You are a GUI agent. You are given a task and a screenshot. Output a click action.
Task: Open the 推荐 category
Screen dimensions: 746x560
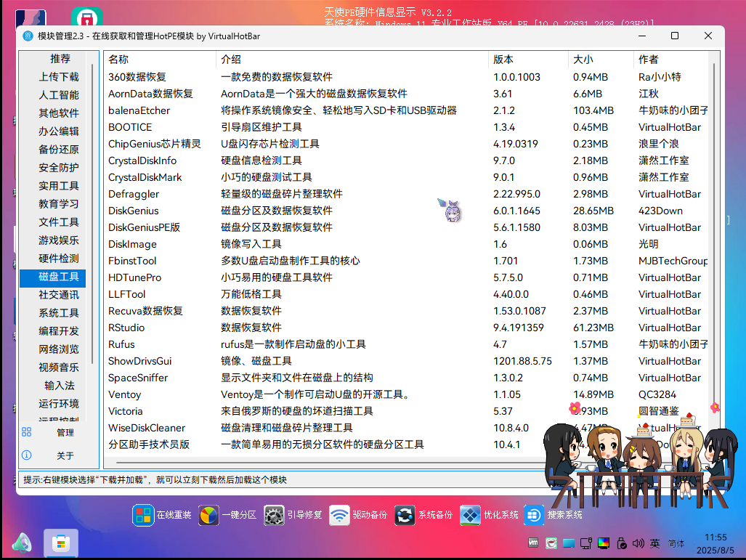[60, 58]
